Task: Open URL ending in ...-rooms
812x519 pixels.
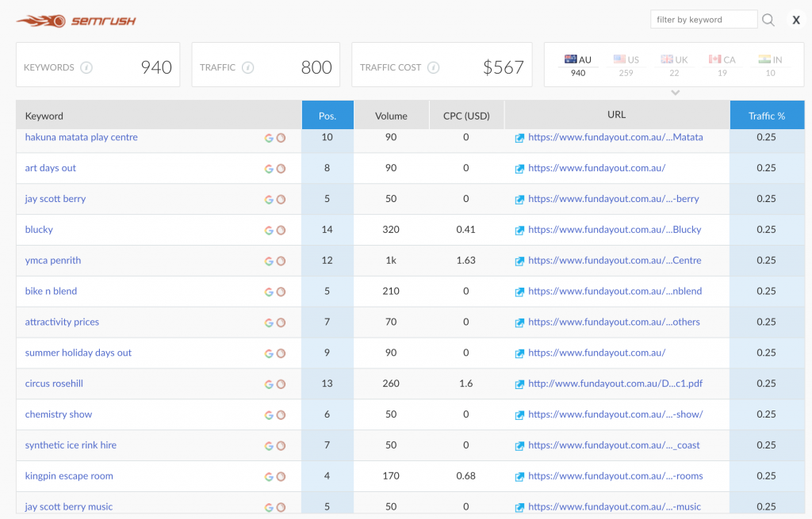Action: click(x=615, y=476)
